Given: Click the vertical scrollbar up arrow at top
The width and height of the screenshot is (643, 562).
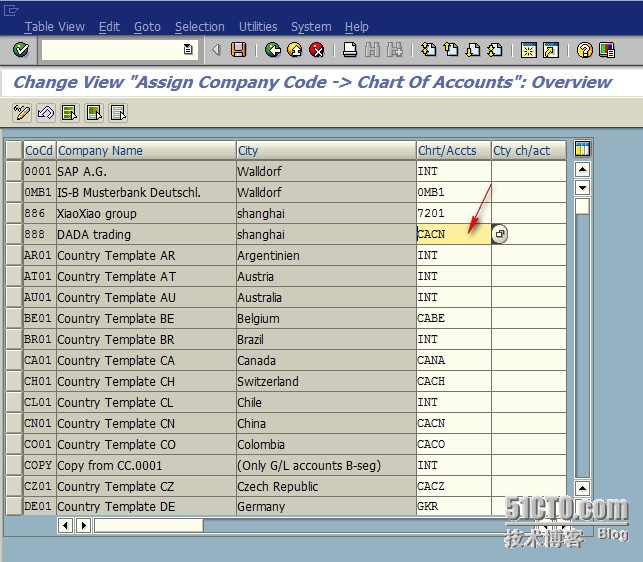Looking at the screenshot, I should pyautogui.click(x=582, y=169).
